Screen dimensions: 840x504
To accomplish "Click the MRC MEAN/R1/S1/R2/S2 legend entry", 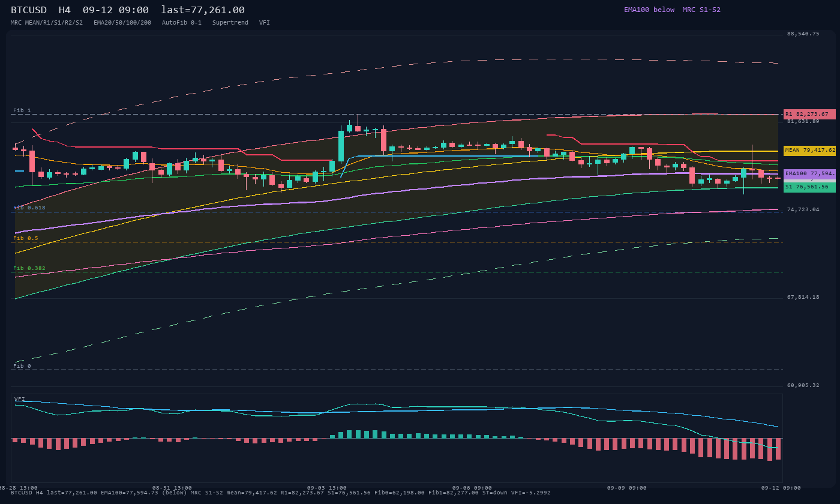I will pos(47,23).
